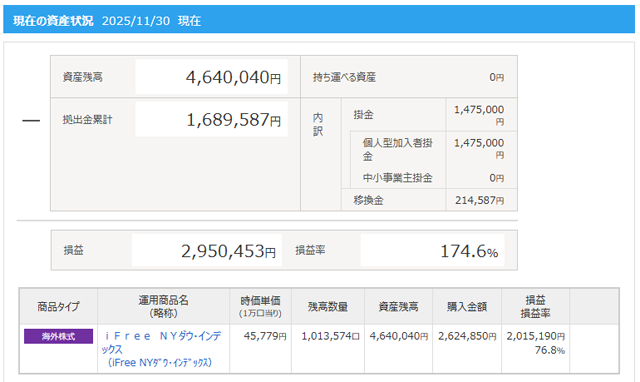Click the 損益 label in the profit box
The width and height of the screenshot is (640, 382).
pos(73,250)
